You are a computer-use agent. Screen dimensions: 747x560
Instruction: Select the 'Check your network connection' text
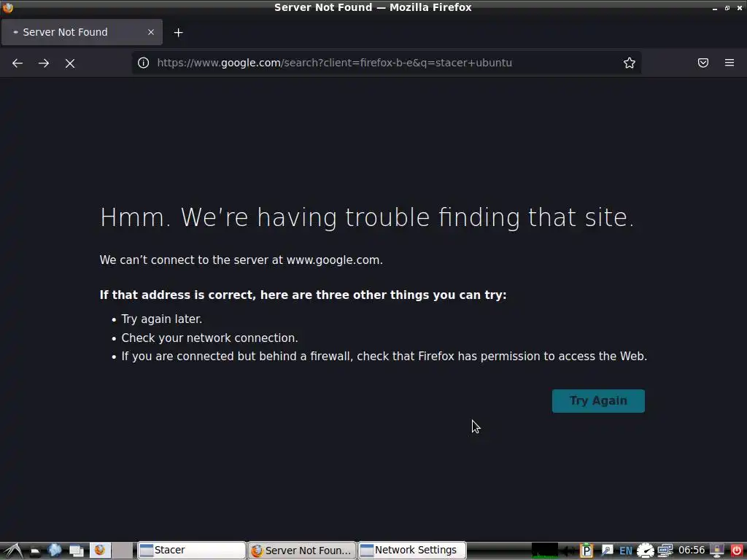(x=209, y=338)
